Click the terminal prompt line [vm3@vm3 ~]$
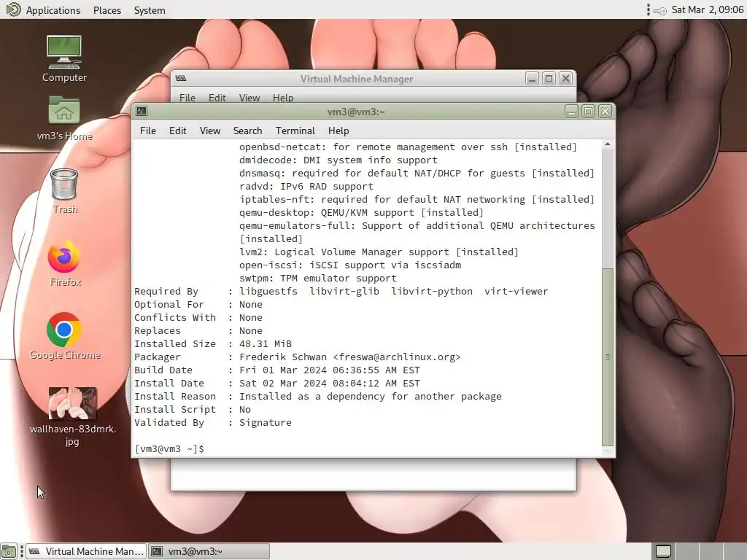This screenshot has width=747, height=560. (x=169, y=448)
